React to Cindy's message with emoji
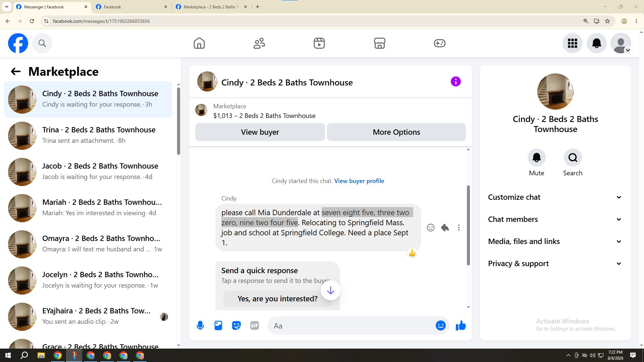644x362 pixels. coord(431,228)
